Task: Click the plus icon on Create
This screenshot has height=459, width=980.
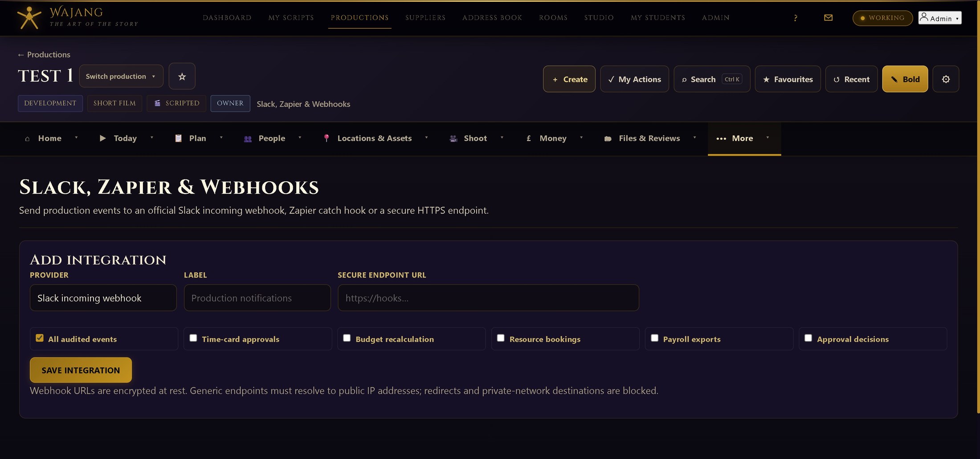Action: pos(555,80)
